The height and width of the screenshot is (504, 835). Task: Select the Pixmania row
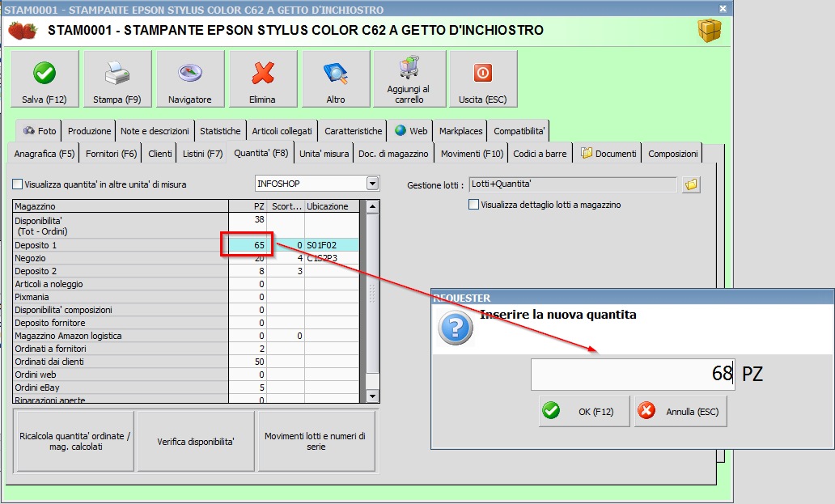tap(186, 297)
